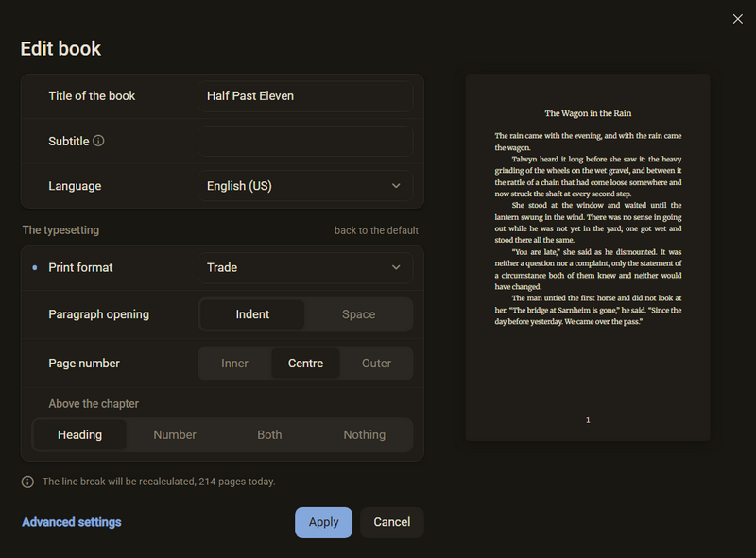Click the info icon beside line break notice
This screenshot has width=756, height=558.
coord(27,482)
